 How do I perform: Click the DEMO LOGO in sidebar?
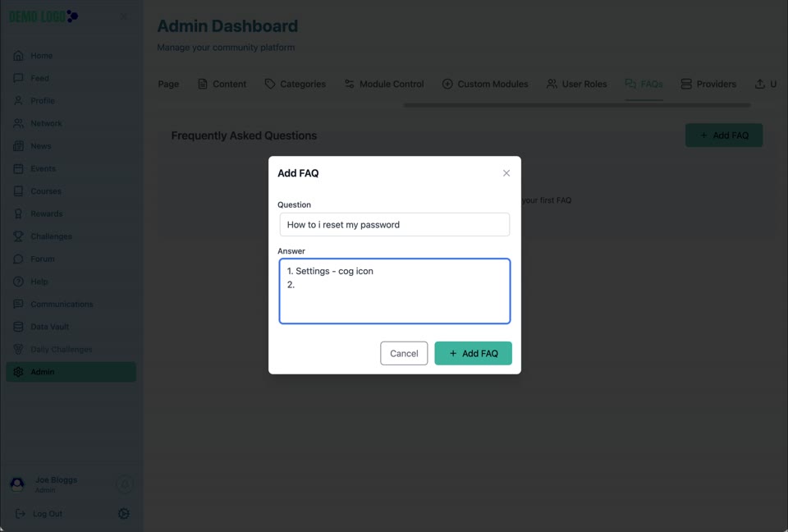click(x=44, y=16)
